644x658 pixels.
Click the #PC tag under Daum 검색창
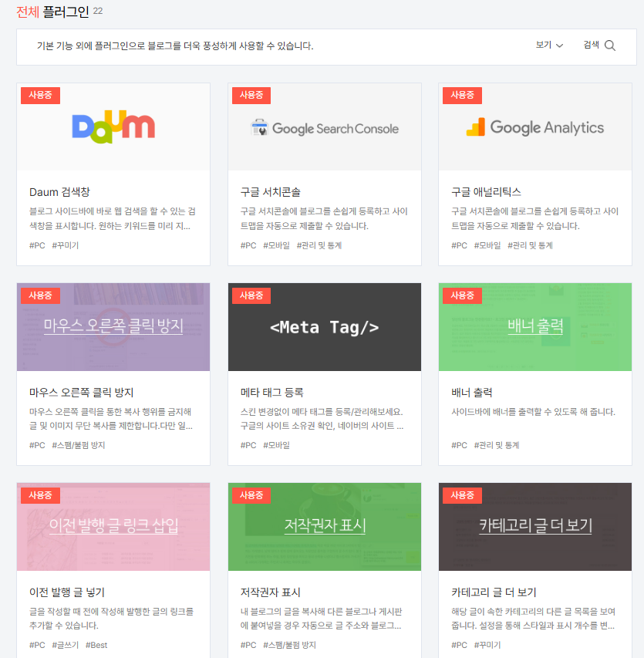(37, 245)
